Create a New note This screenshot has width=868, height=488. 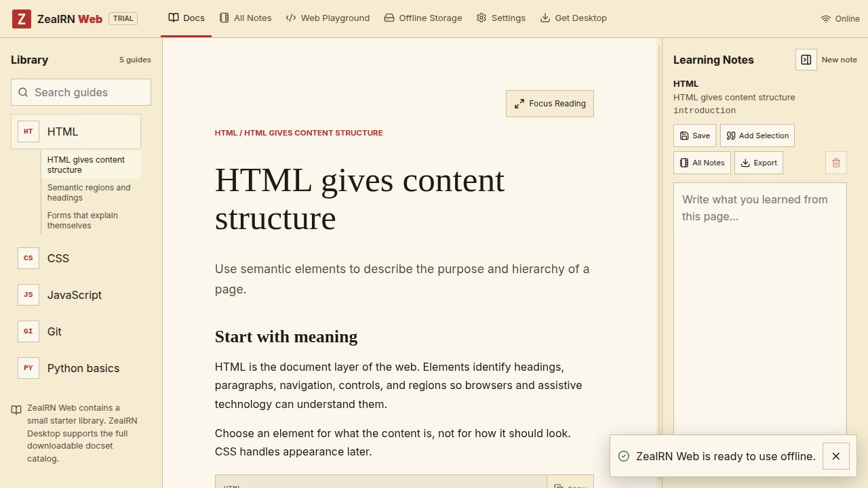click(840, 60)
